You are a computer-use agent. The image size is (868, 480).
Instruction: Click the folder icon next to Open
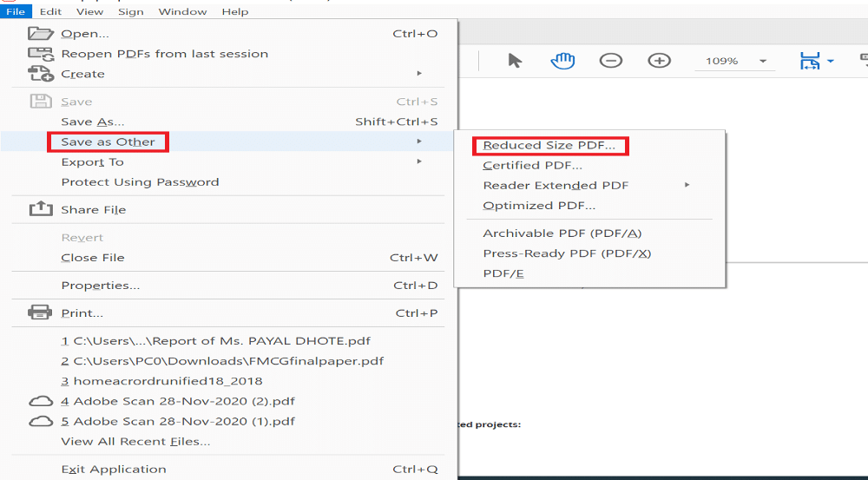41,34
